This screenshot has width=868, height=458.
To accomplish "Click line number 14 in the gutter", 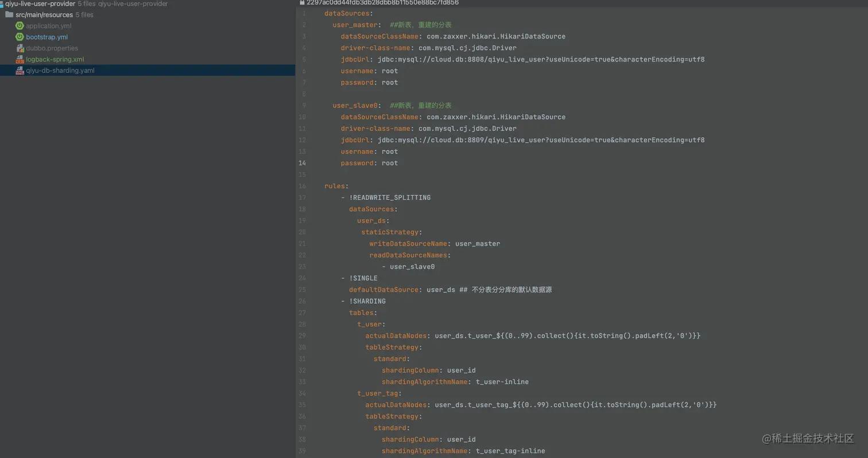I will [x=303, y=163].
